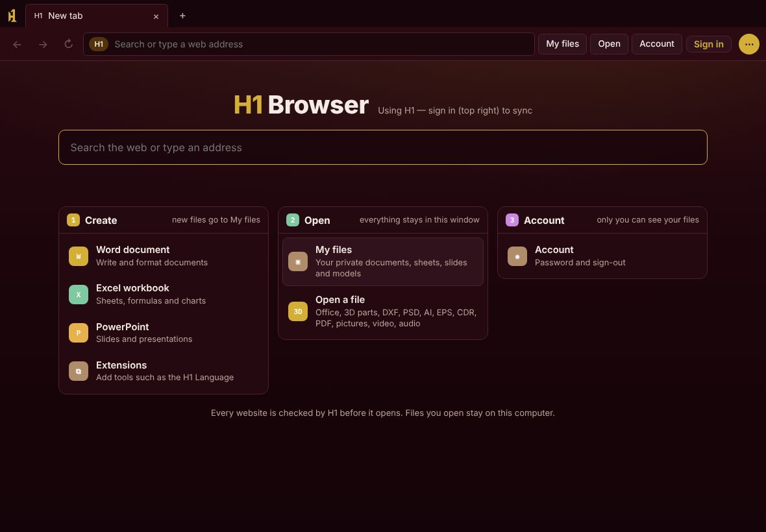Click 'only you can see your files' text

[648, 220]
